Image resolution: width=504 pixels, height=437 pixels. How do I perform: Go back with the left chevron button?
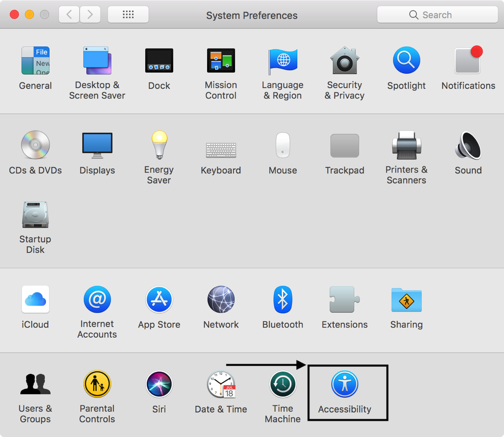[69, 14]
